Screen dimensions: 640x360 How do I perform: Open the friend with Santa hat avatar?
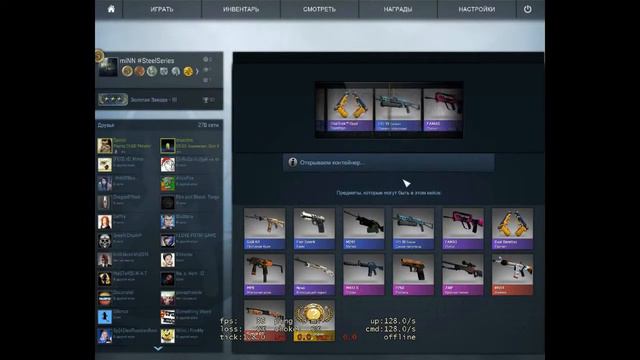click(x=167, y=164)
